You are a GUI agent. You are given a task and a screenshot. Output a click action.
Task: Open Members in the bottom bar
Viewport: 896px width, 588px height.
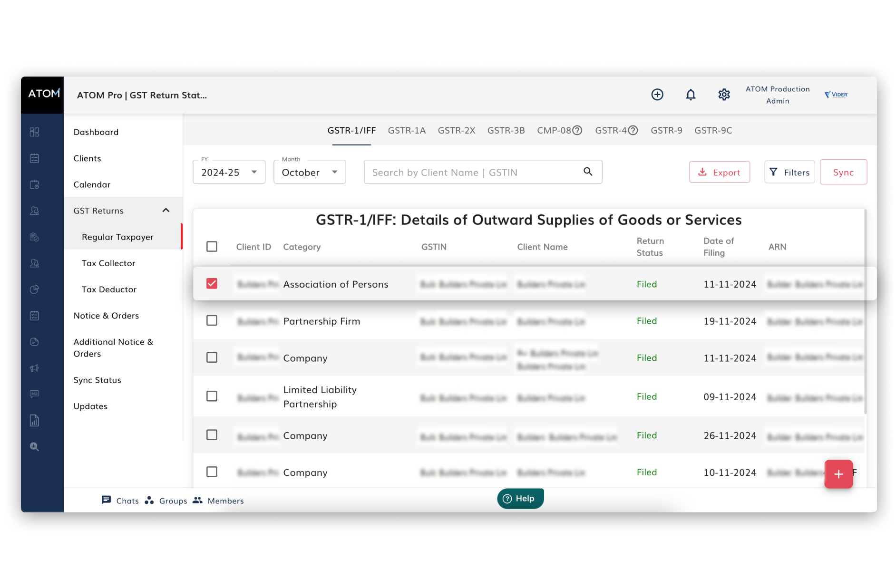pyautogui.click(x=218, y=501)
